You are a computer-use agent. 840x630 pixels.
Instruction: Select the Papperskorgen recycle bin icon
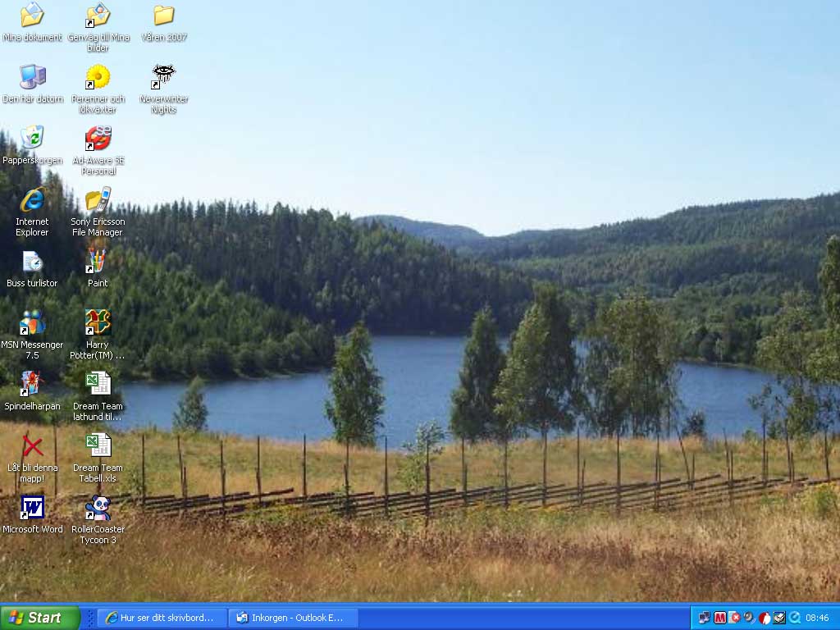(32, 138)
